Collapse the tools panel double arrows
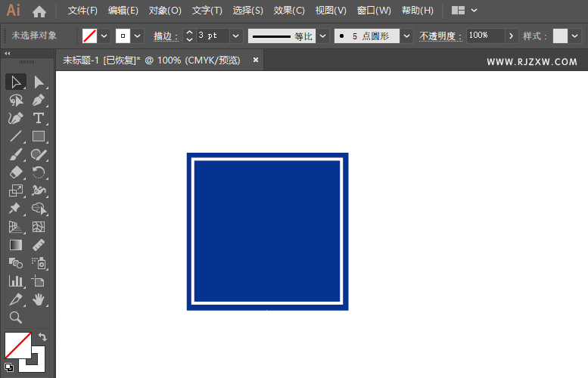588x378 pixels. (7, 54)
